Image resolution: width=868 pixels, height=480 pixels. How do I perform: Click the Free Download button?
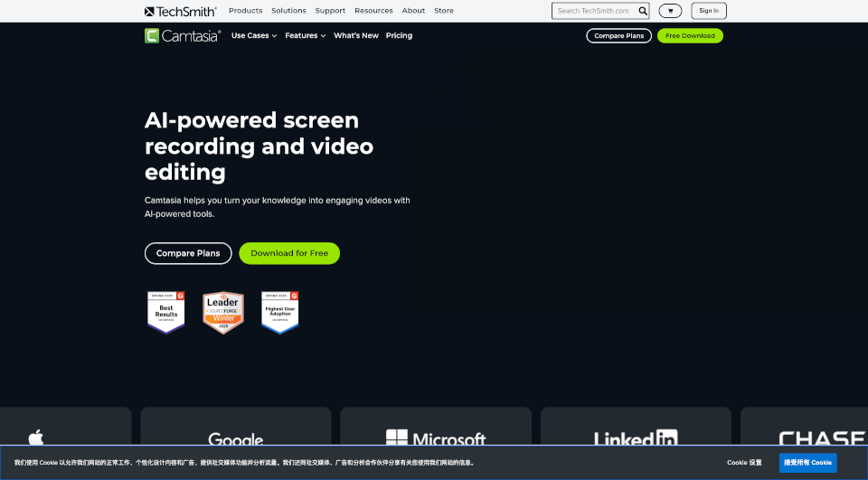coord(690,36)
